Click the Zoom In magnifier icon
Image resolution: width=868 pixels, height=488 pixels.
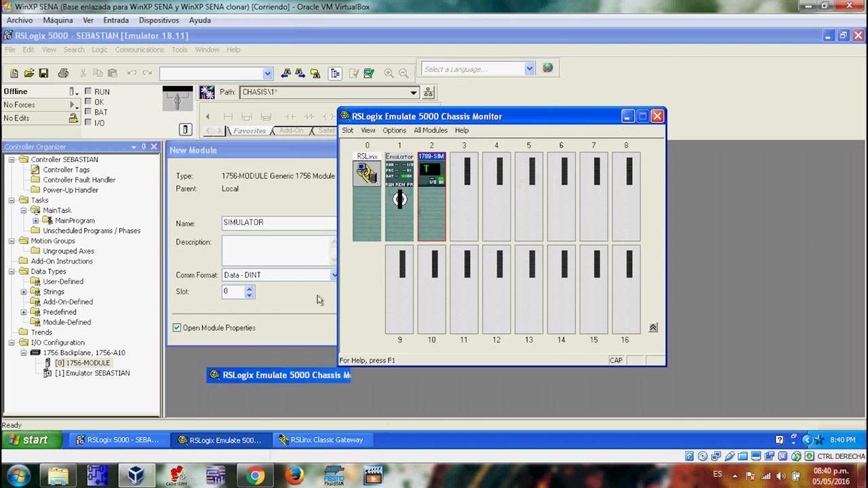tap(389, 73)
